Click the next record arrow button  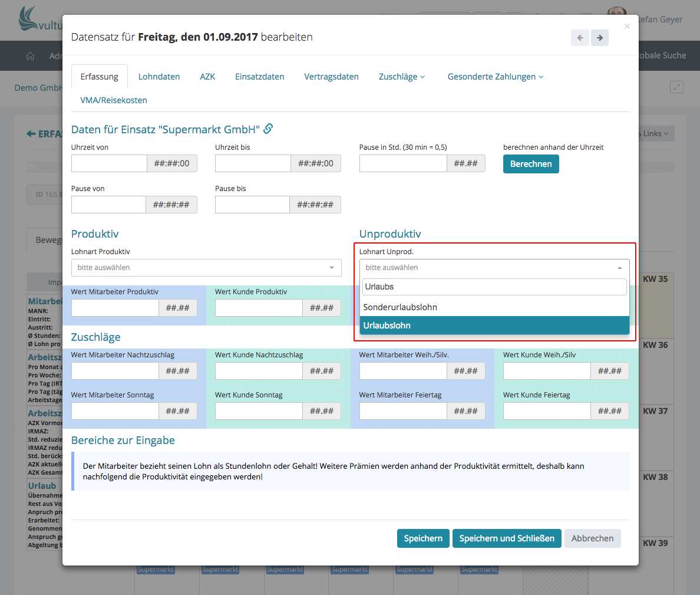click(600, 38)
